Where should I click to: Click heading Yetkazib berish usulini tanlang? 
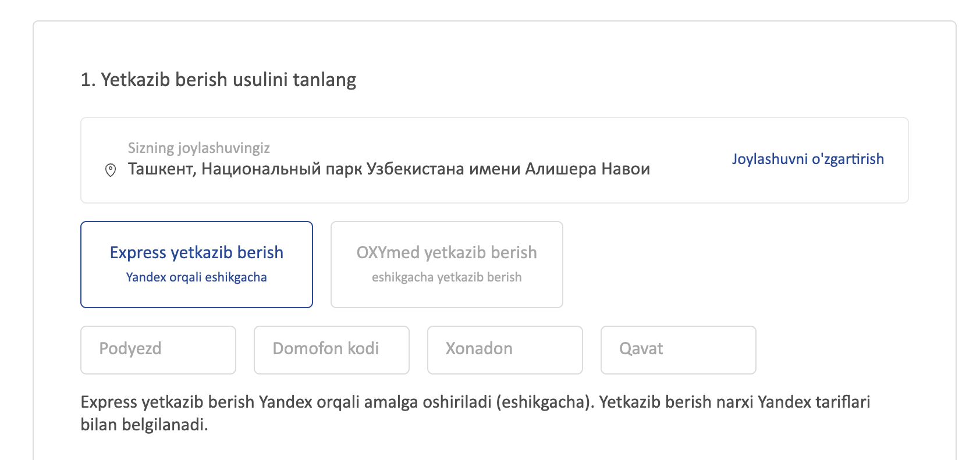[228, 80]
